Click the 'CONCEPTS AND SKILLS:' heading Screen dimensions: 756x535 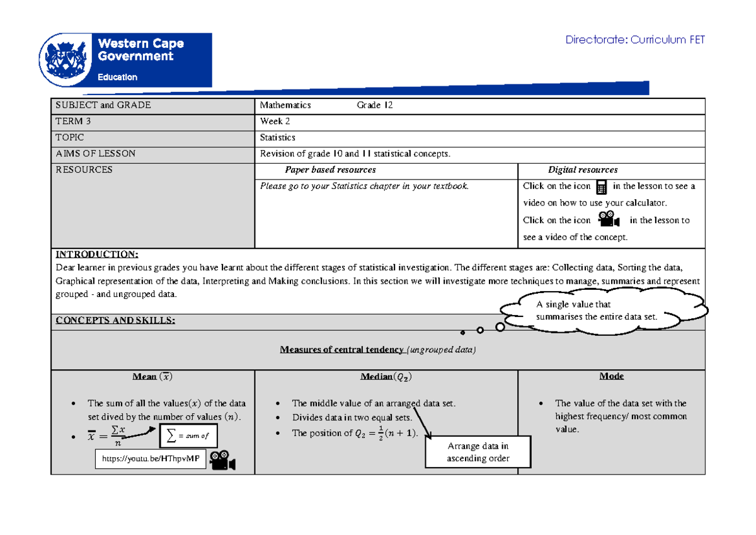click(115, 320)
